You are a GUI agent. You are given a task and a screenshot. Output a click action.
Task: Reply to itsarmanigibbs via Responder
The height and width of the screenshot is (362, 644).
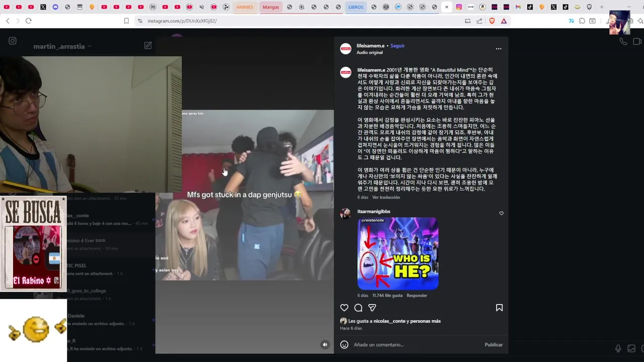coord(417,296)
